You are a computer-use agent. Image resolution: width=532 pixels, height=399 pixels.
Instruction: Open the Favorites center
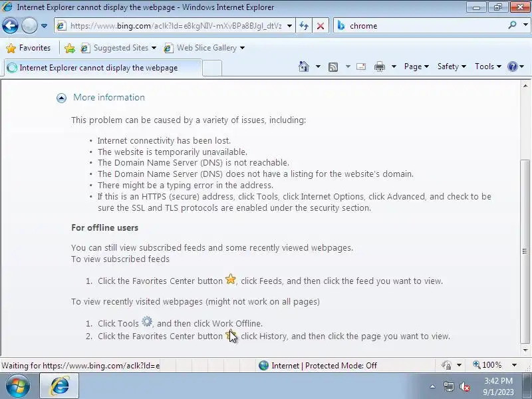pyautogui.click(x=29, y=48)
